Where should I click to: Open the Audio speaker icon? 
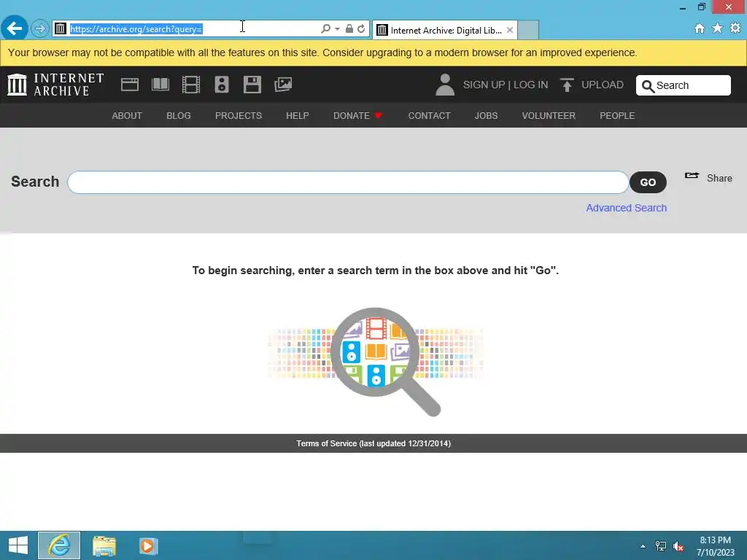[x=222, y=85]
